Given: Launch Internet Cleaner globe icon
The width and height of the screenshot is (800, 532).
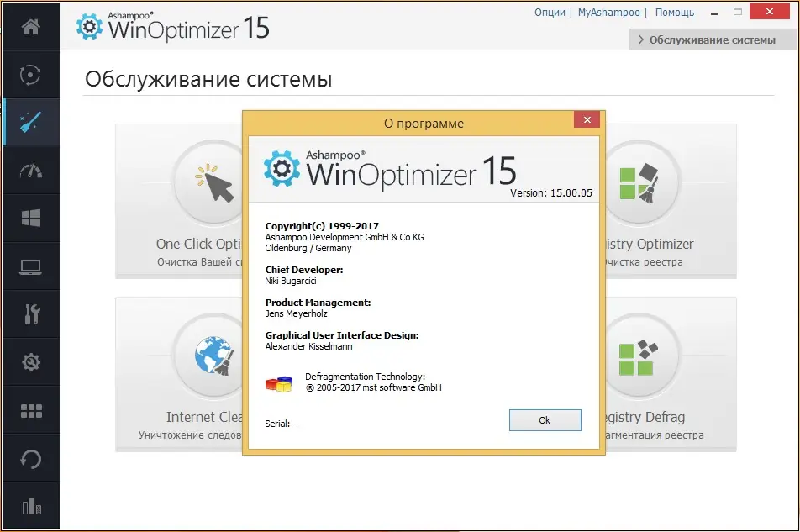Looking at the screenshot, I should (214, 355).
